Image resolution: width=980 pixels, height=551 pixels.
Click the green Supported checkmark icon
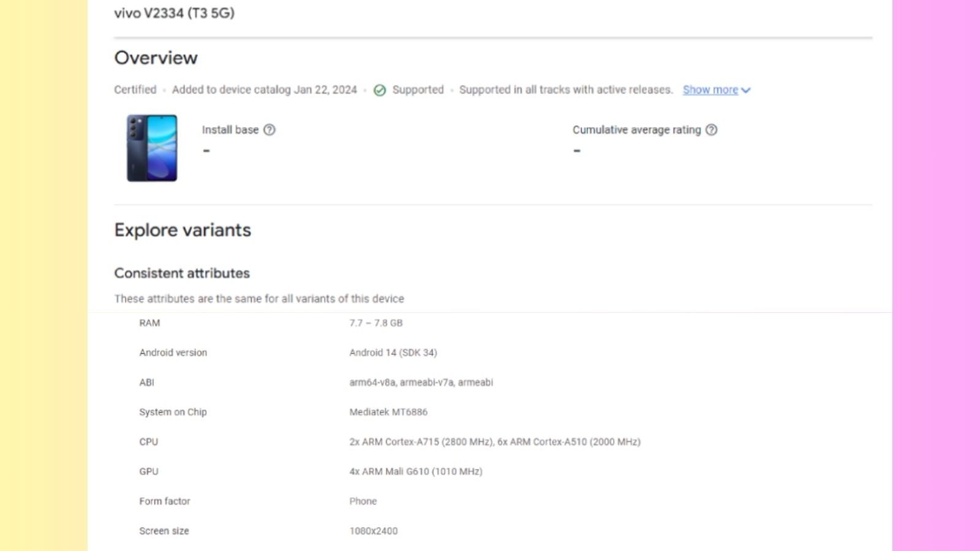tap(380, 90)
